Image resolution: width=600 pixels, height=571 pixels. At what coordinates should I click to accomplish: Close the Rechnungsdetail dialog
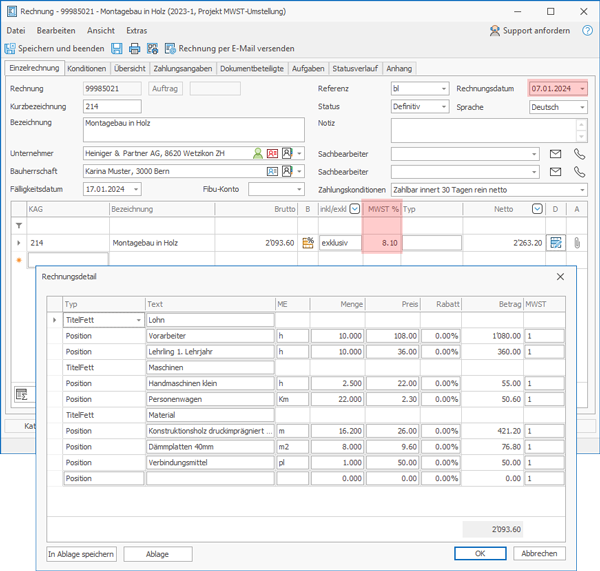pos(560,277)
